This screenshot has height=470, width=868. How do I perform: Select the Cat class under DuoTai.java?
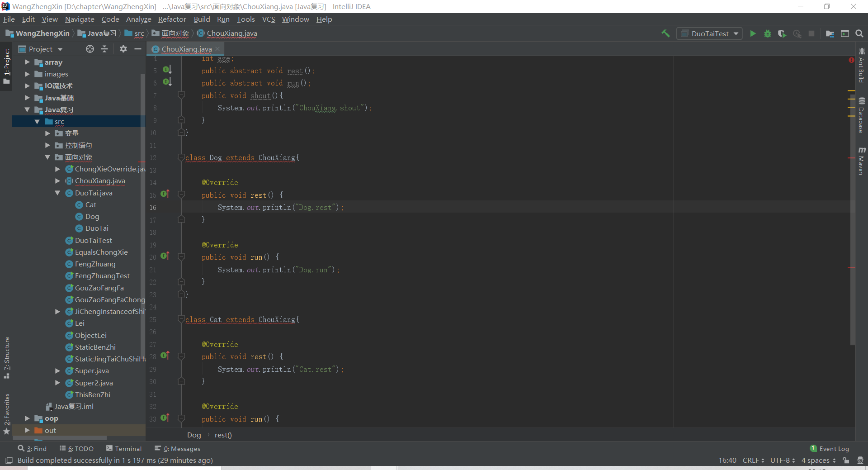click(x=90, y=204)
